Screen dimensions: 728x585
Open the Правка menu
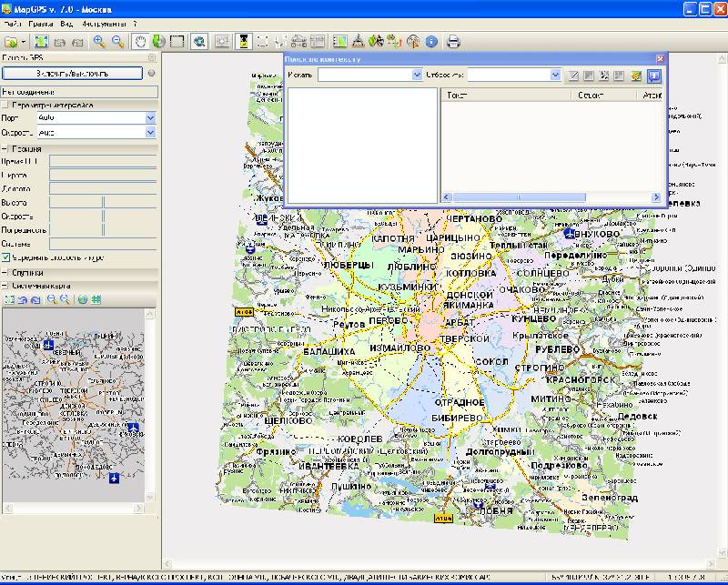tap(40, 24)
